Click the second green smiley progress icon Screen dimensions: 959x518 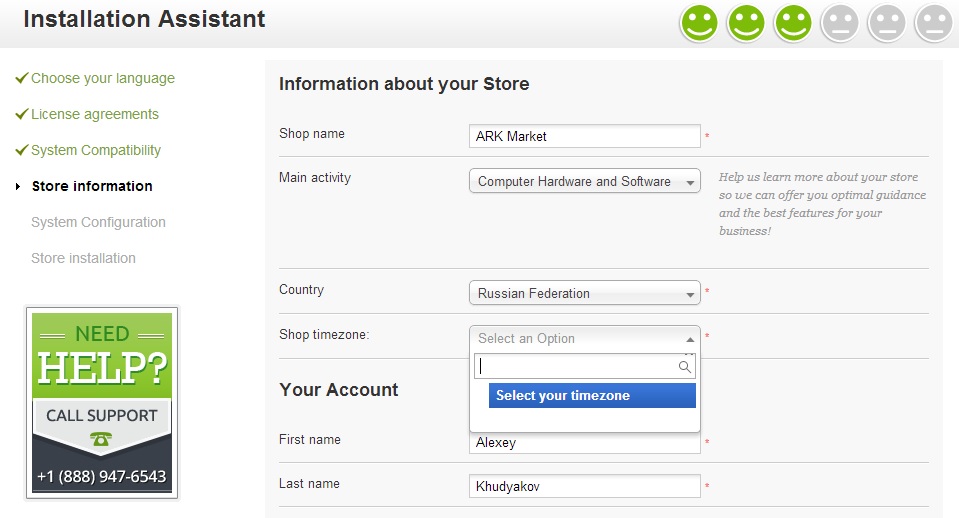(746, 23)
